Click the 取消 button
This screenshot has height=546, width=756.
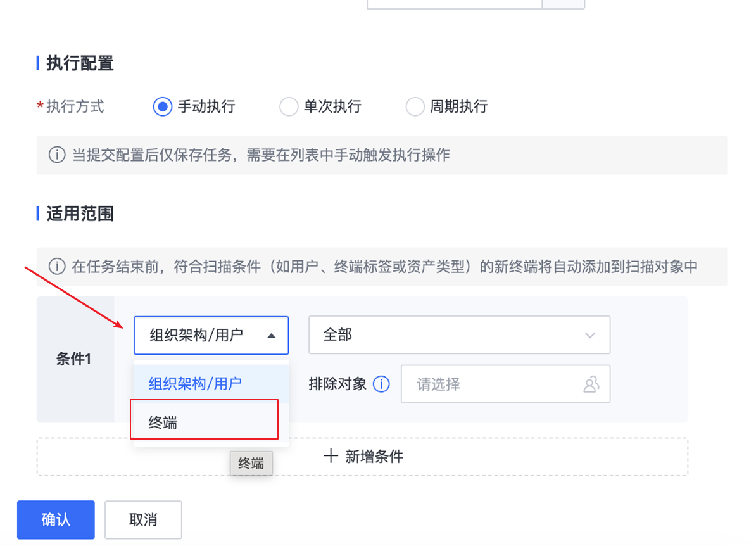[x=143, y=520]
